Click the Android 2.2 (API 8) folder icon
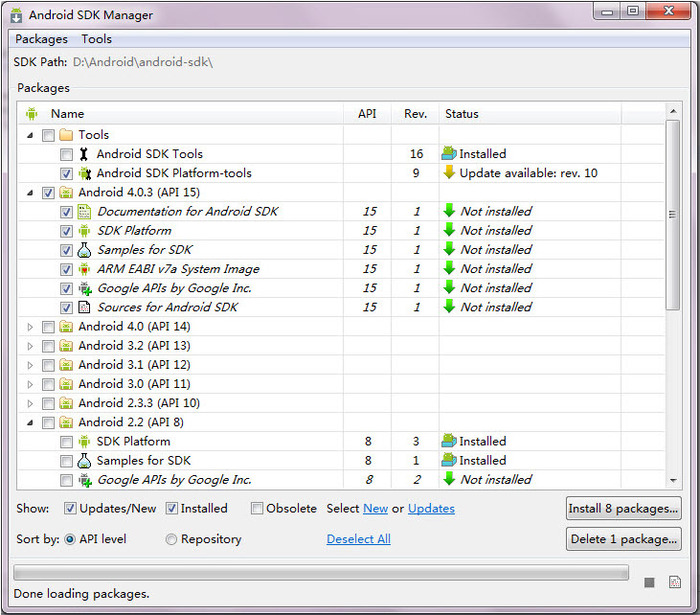This screenshot has height=615, width=700. point(66,422)
